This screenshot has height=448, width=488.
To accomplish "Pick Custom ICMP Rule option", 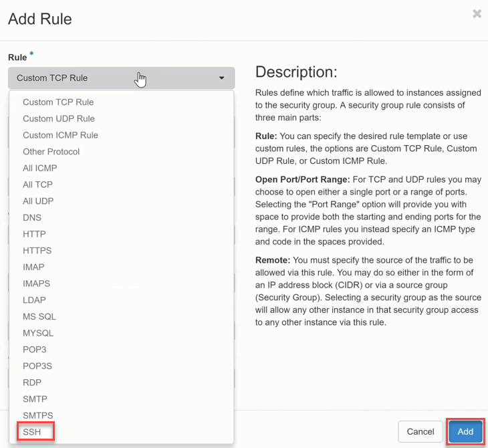I will click(60, 135).
